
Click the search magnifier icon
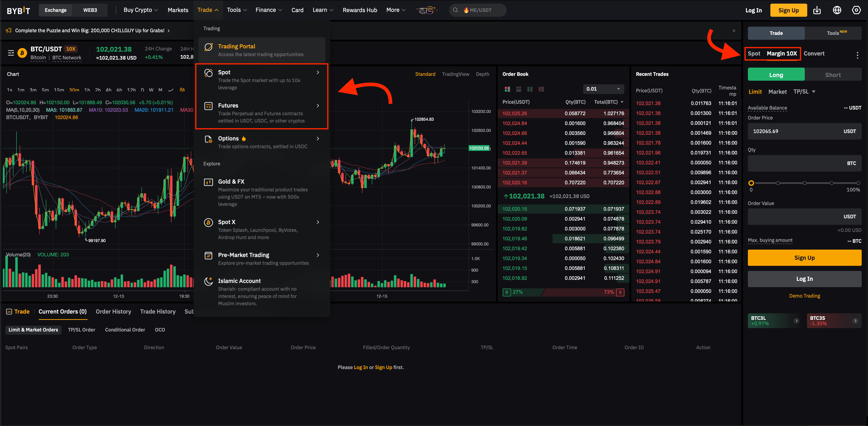(455, 10)
